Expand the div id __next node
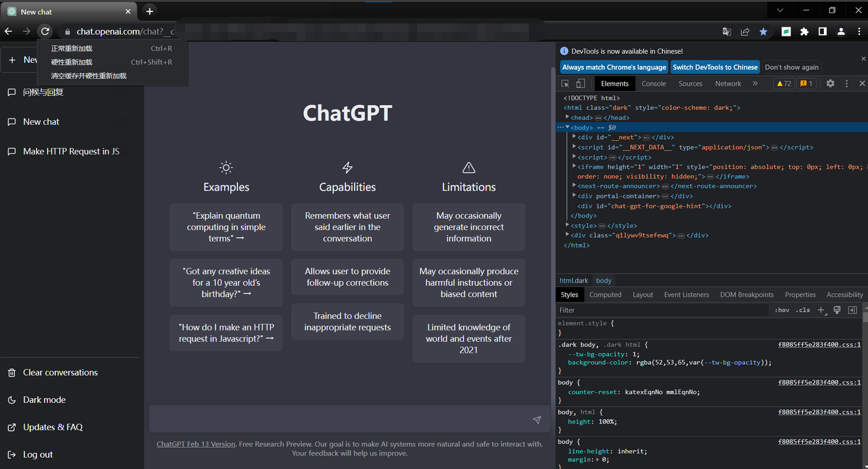This screenshot has width=868, height=469. point(574,137)
